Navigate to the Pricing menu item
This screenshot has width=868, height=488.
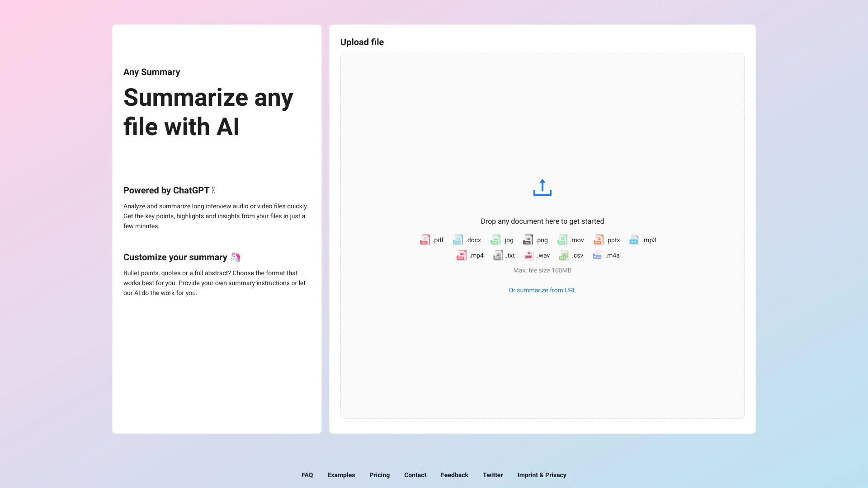(379, 475)
